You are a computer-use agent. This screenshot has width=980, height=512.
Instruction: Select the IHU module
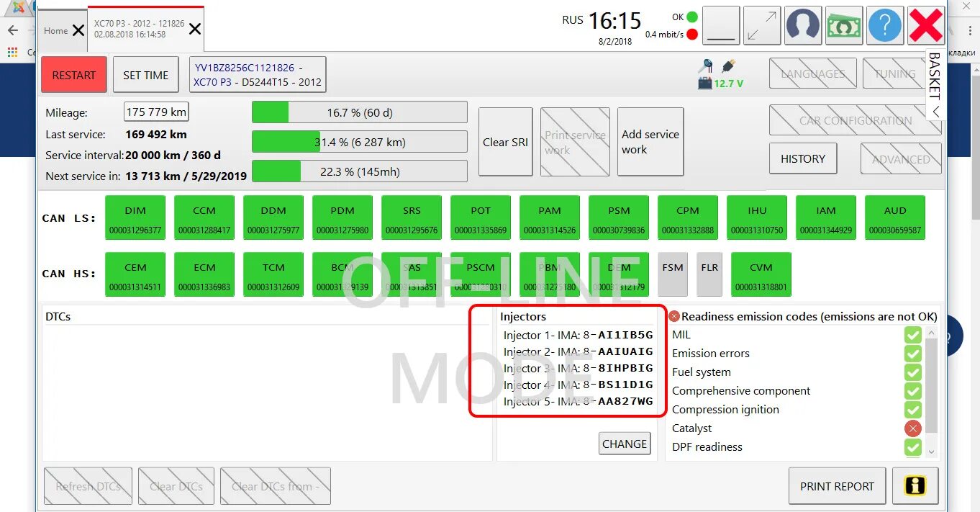757,217
